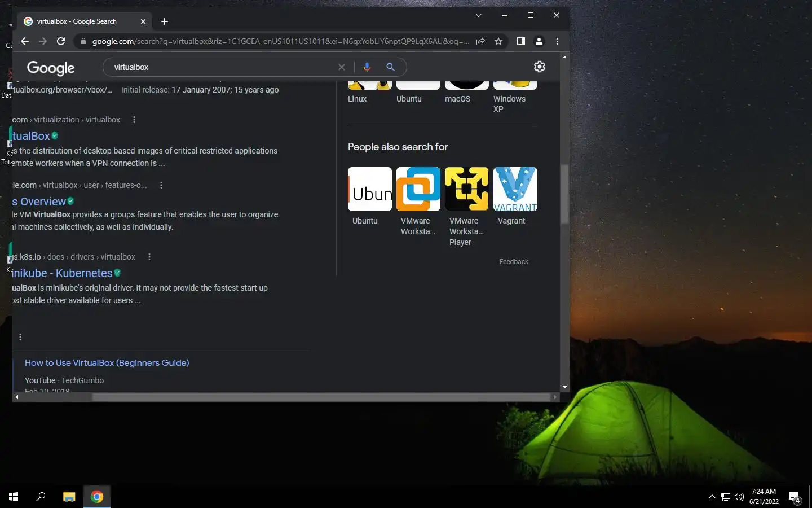
Task: Click the People also search for heading
Action: [398, 147]
